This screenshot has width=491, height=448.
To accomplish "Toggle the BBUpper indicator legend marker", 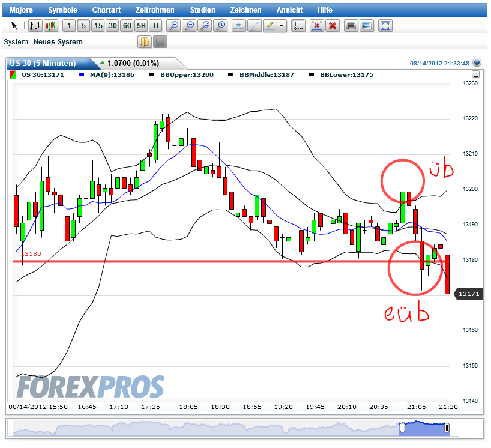I will click(x=152, y=74).
